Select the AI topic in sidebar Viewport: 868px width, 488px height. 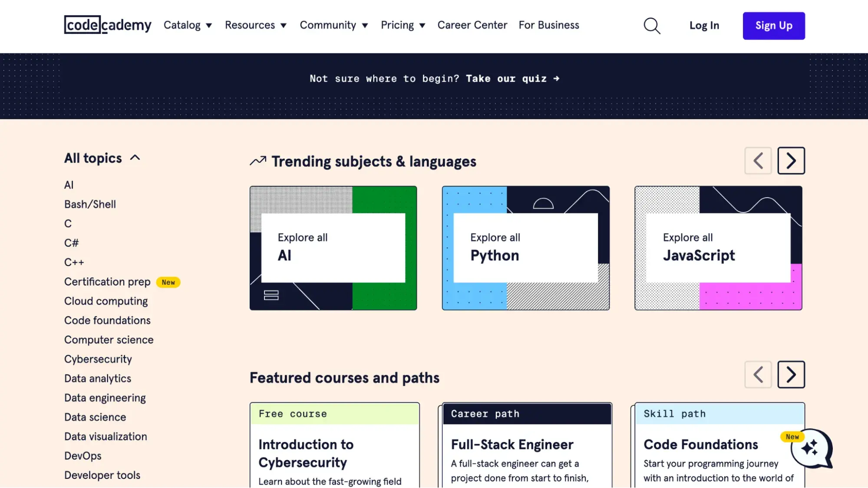click(x=69, y=185)
